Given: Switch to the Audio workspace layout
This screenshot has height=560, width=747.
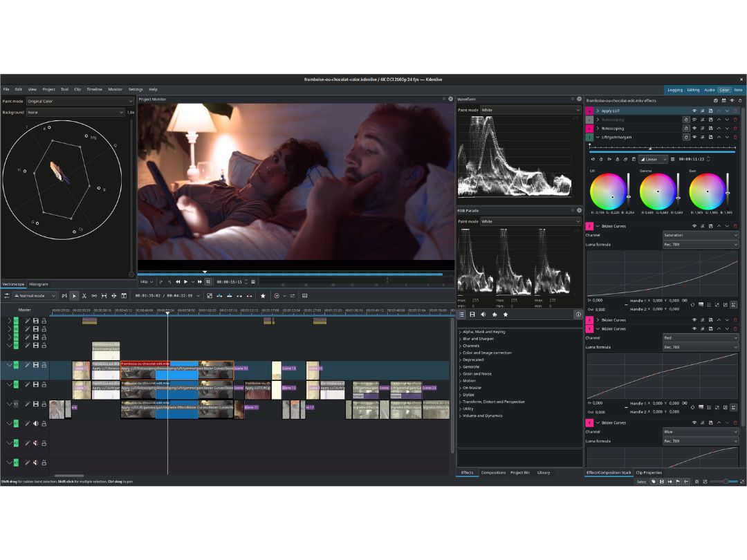Looking at the screenshot, I should 710,89.
